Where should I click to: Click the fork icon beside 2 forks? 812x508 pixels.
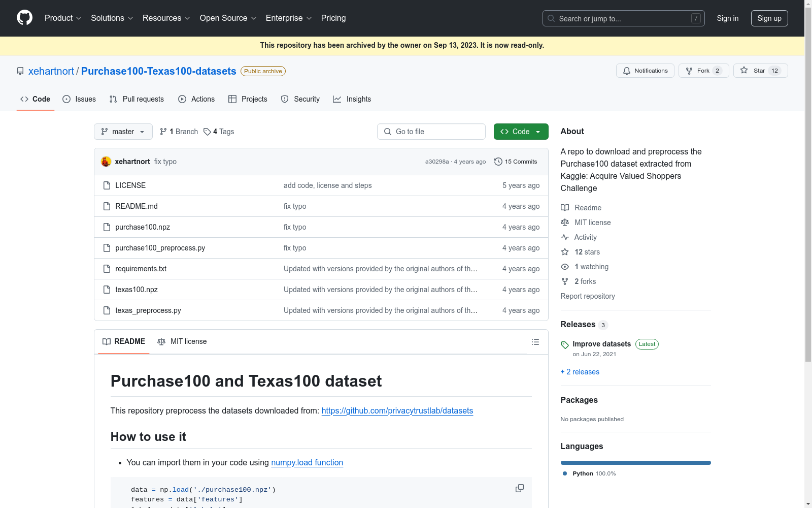[565, 281]
